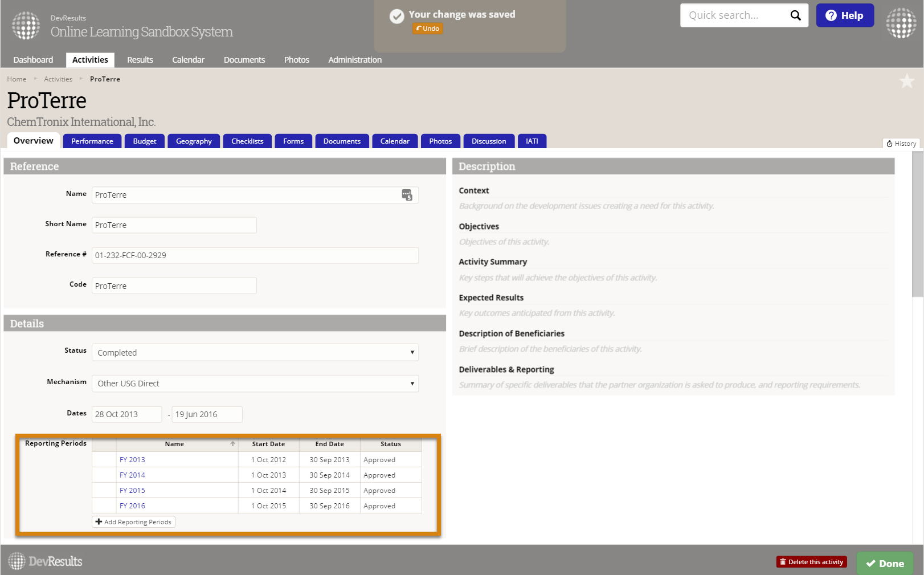Open the Results menu
924x575 pixels.
(140, 60)
